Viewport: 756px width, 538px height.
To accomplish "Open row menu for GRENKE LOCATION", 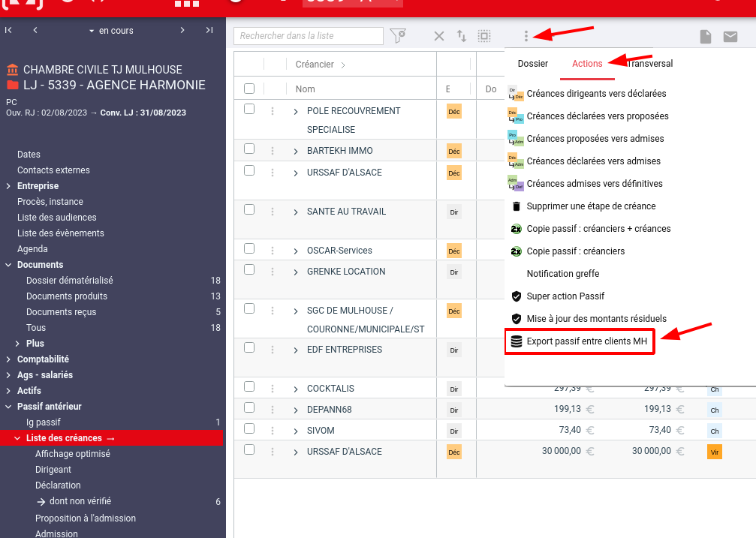I will click(273, 272).
